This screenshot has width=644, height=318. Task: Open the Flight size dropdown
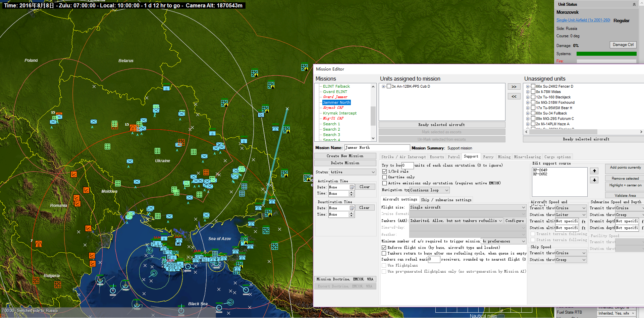[467, 207]
